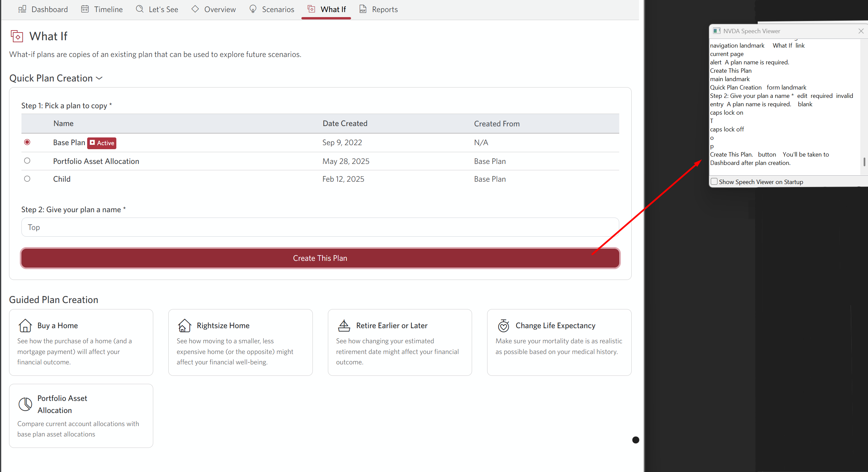This screenshot has width=868, height=472.
Task: Click the Retire Earlier or Later boat icon
Action: click(x=344, y=325)
